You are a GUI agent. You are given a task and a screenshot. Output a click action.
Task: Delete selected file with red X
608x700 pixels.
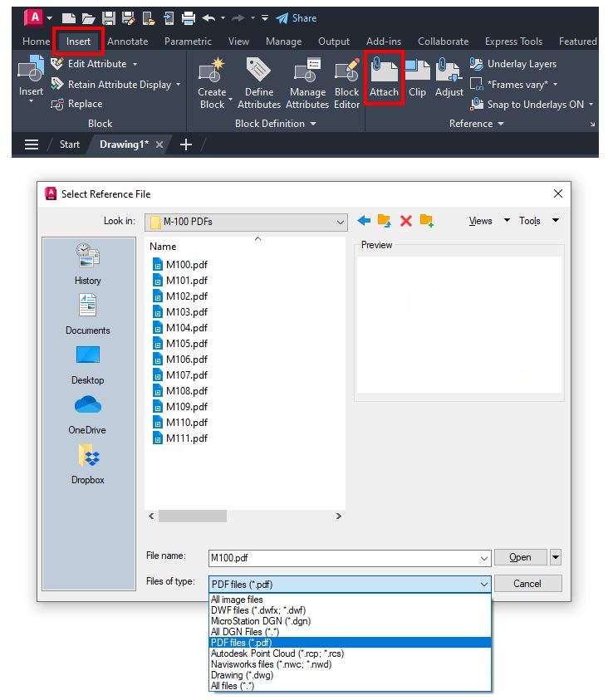(x=406, y=221)
